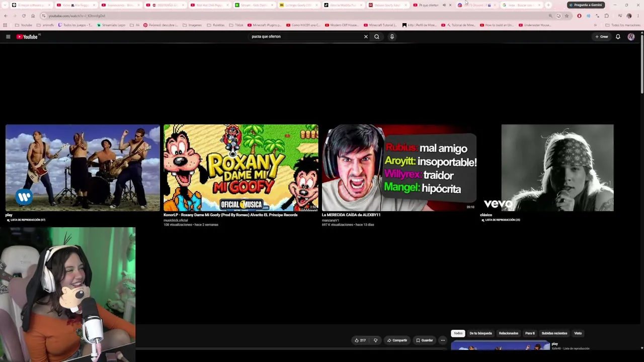Open the Crear button menu
Viewport: 644px width, 362px height.
[602, 37]
